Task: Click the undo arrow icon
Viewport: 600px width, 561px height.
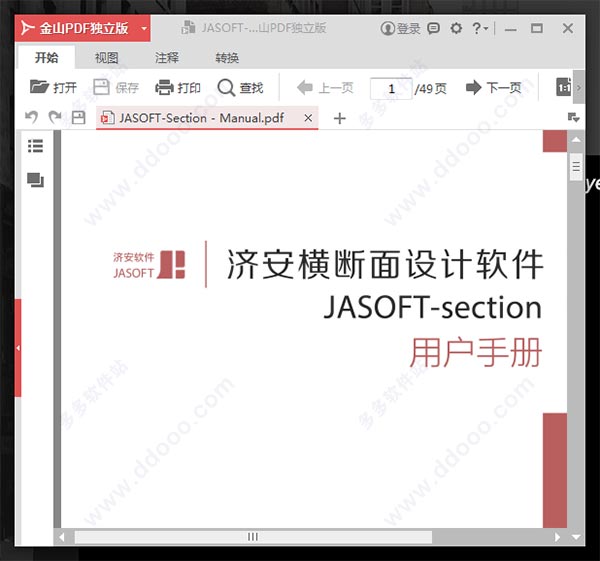Action: pos(31,117)
